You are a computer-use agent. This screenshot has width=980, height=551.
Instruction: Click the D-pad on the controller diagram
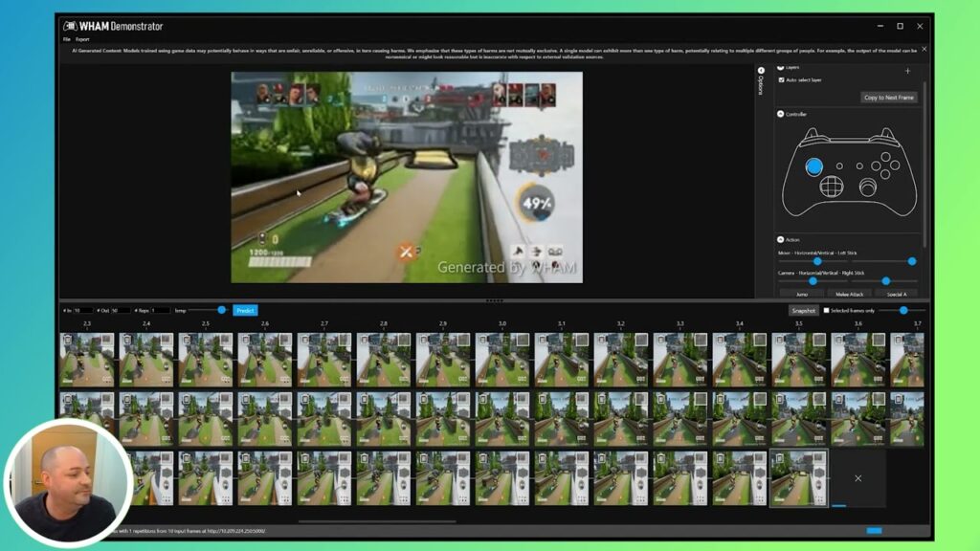coord(833,186)
